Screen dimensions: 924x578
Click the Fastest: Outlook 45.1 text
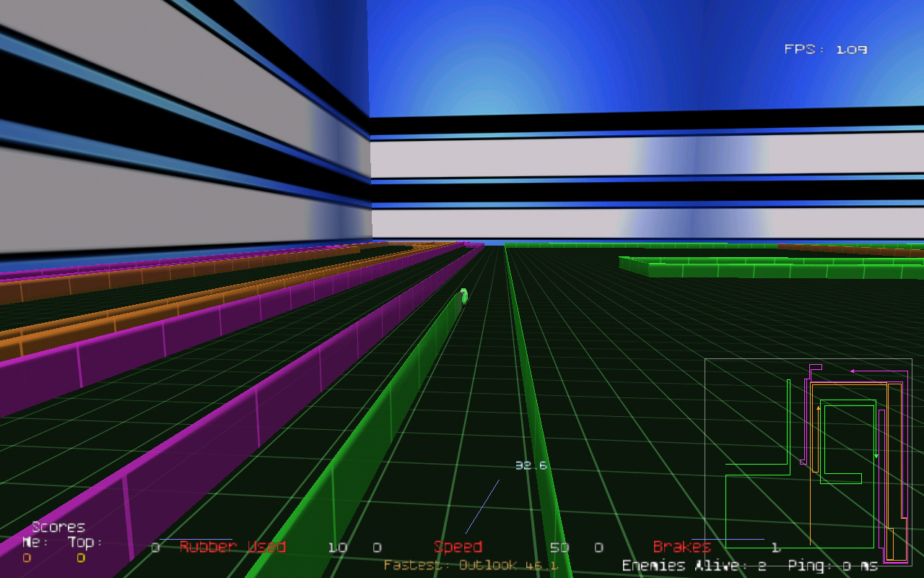pyautogui.click(x=471, y=565)
